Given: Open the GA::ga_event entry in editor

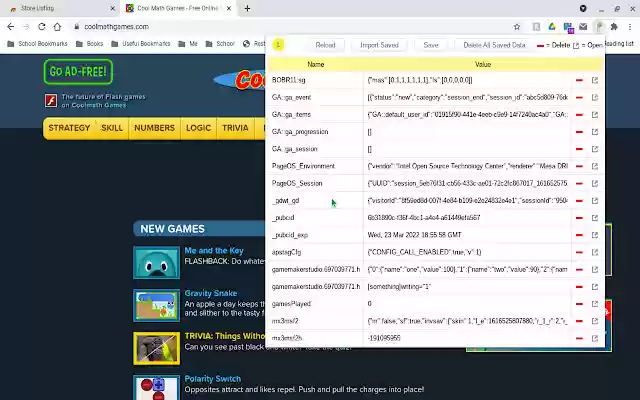Looking at the screenshot, I should (x=595, y=97).
